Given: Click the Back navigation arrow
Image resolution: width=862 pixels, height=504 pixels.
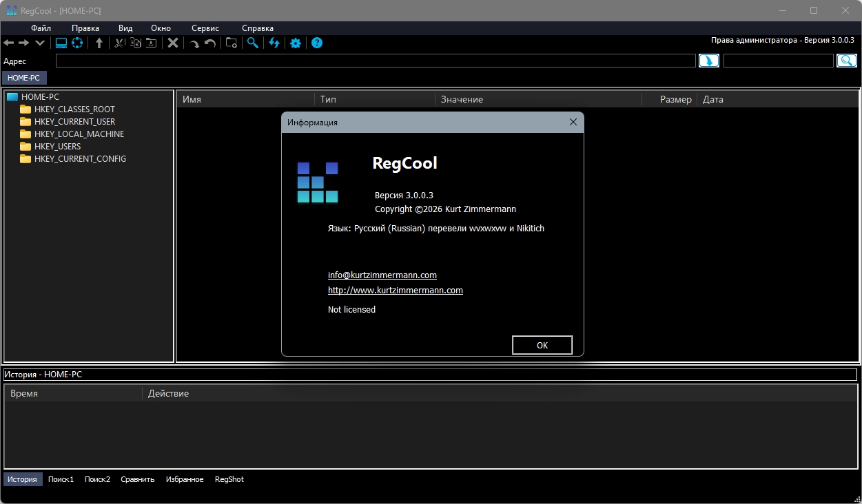Looking at the screenshot, I should coord(8,43).
